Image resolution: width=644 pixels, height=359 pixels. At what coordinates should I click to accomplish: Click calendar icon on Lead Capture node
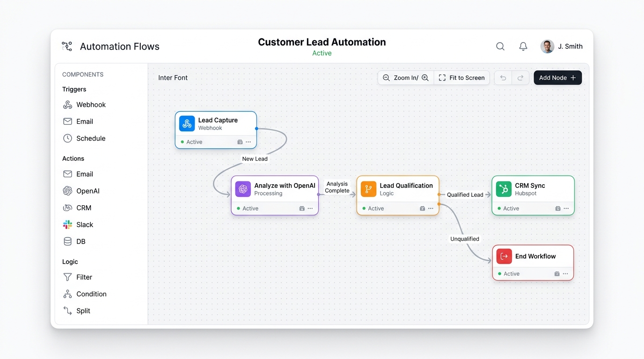240,142
